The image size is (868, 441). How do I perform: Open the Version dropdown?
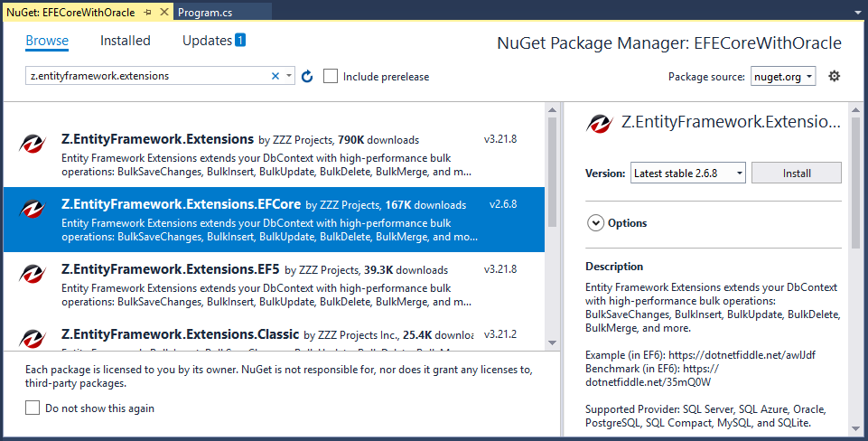[x=688, y=174]
